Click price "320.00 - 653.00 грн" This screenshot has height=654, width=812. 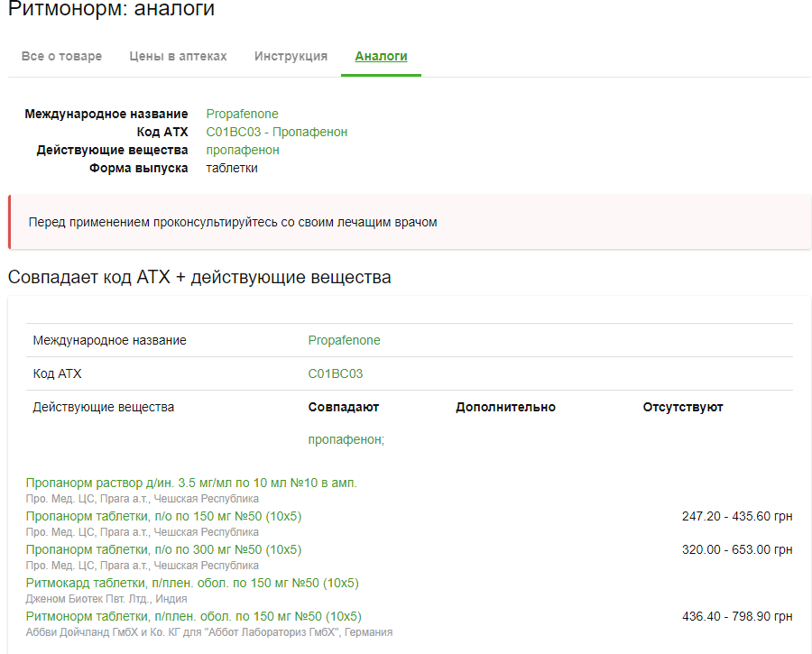737,549
